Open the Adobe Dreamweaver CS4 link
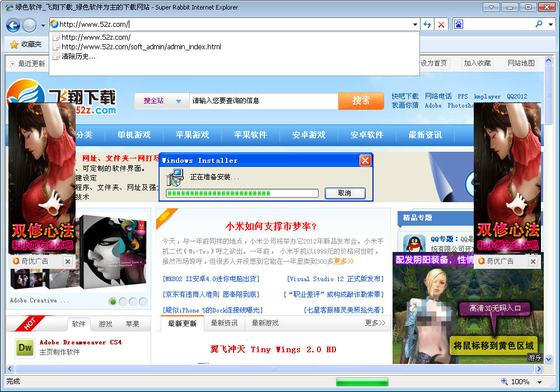The image size is (560, 392). coord(81,342)
